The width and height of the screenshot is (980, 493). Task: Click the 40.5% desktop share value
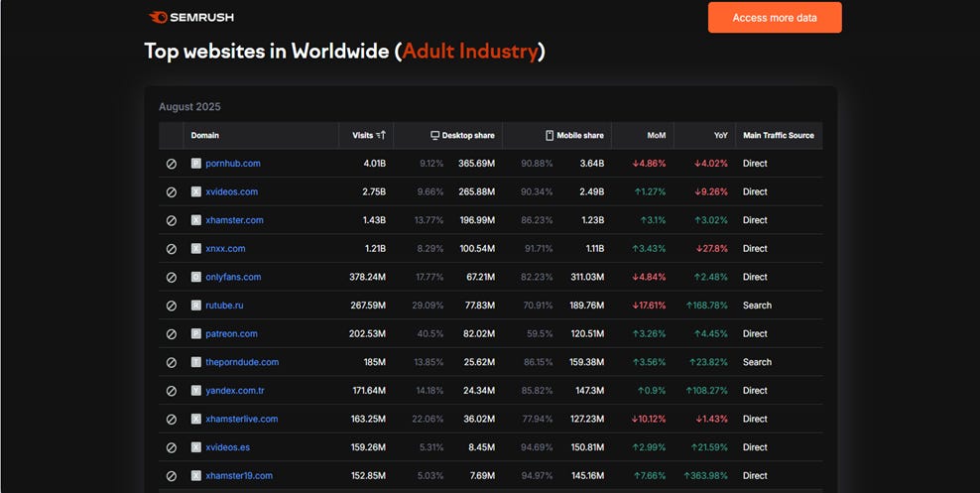pos(430,333)
